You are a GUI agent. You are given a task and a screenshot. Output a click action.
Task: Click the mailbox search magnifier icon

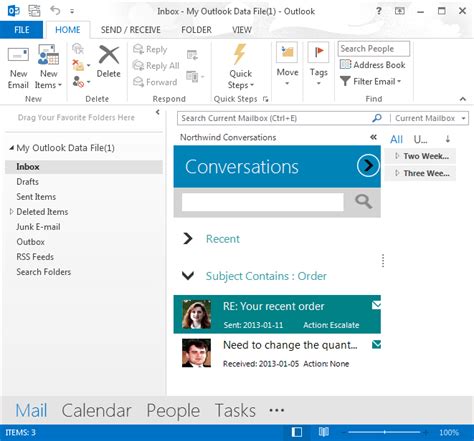pos(377,118)
